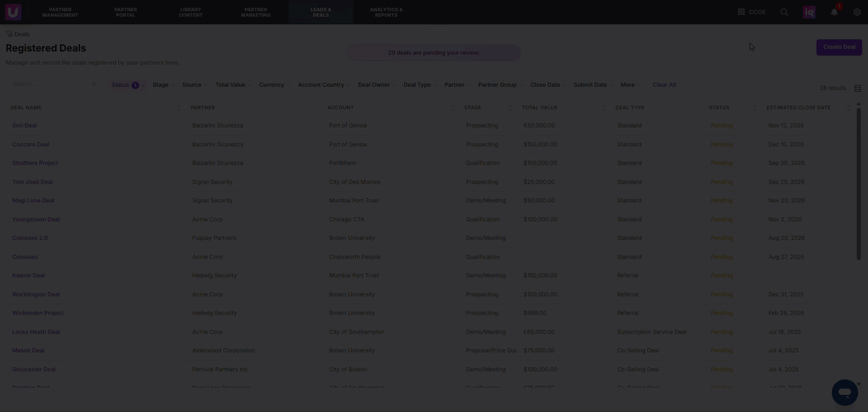Click Clear All filters link
The width and height of the screenshot is (868, 412).
(664, 85)
